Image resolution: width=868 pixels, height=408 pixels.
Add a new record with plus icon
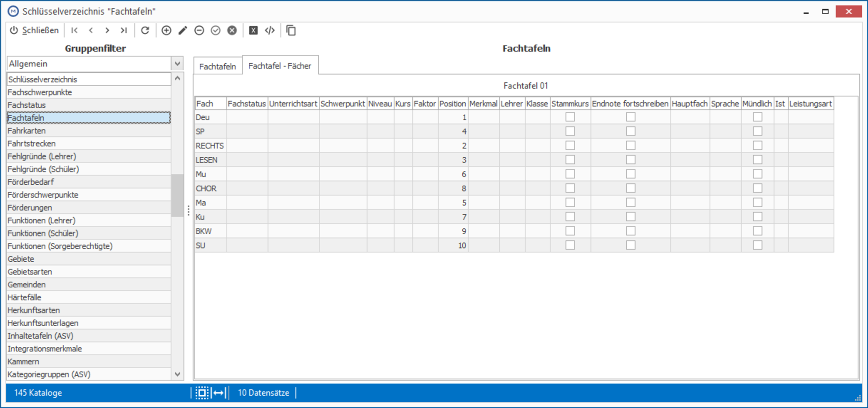click(x=166, y=30)
